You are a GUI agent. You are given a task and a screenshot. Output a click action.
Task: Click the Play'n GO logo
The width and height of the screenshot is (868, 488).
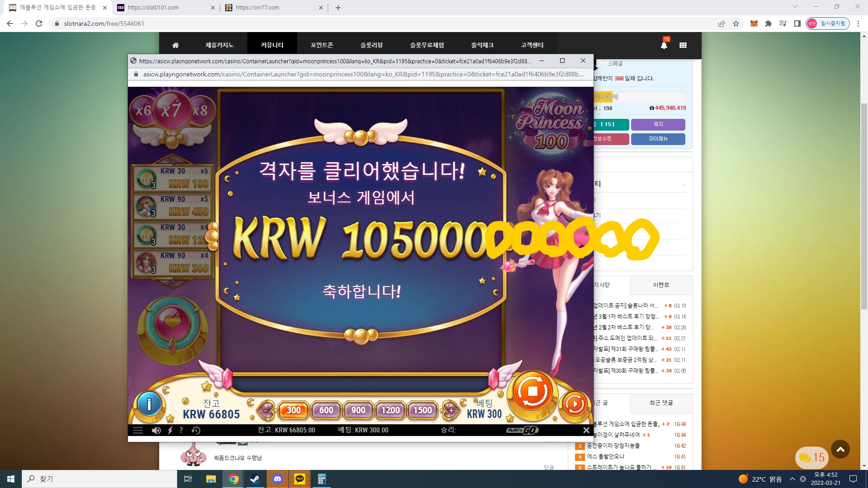click(523, 430)
